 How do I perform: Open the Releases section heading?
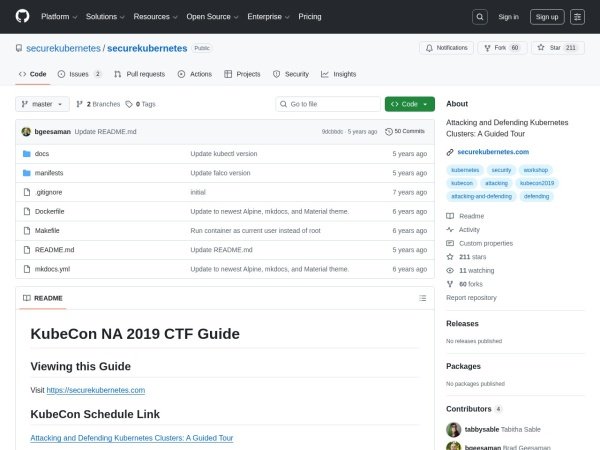462,324
